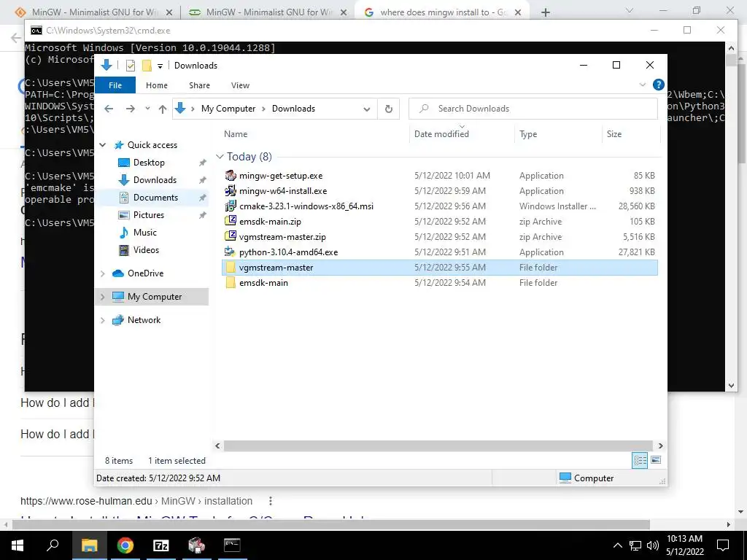Select the emsdk-main folder icon
Viewport: 747px width, 560px height.
coord(231,282)
